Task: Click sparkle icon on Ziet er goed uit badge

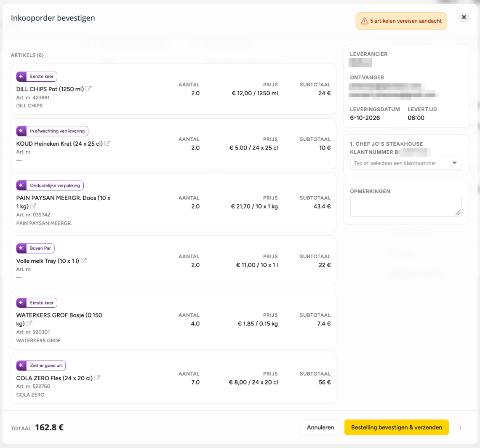Action: (x=21, y=365)
